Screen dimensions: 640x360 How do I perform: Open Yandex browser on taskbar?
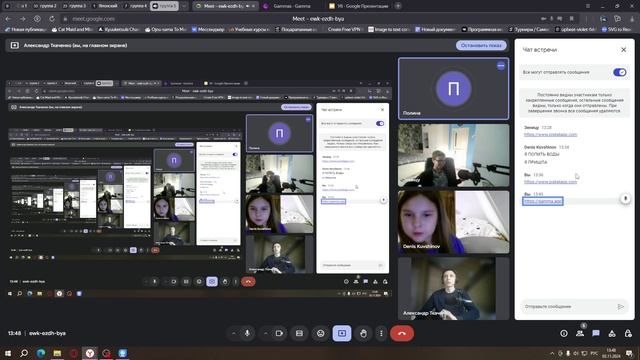(90, 353)
